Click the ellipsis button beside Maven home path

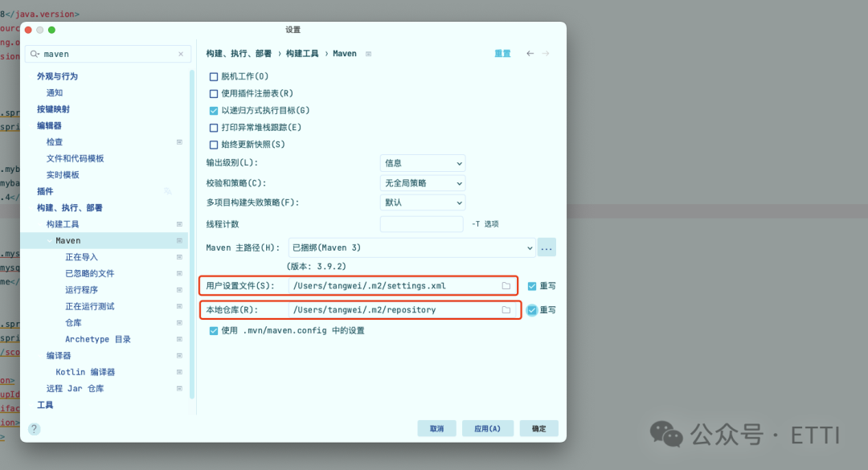pos(547,248)
